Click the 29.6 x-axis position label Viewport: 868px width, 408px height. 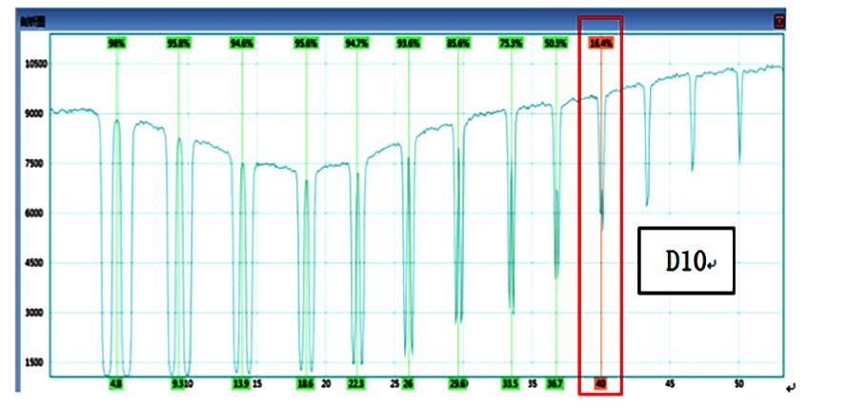point(458,383)
